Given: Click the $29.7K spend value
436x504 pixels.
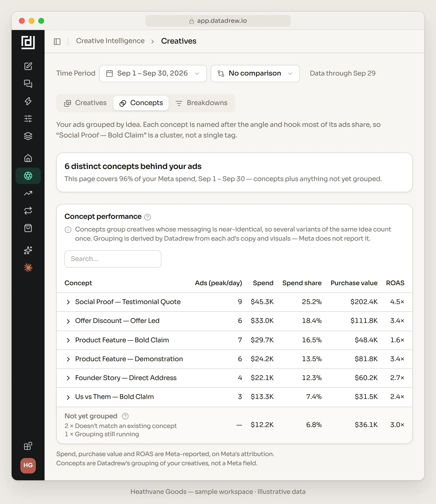Looking at the screenshot, I should tap(262, 340).
